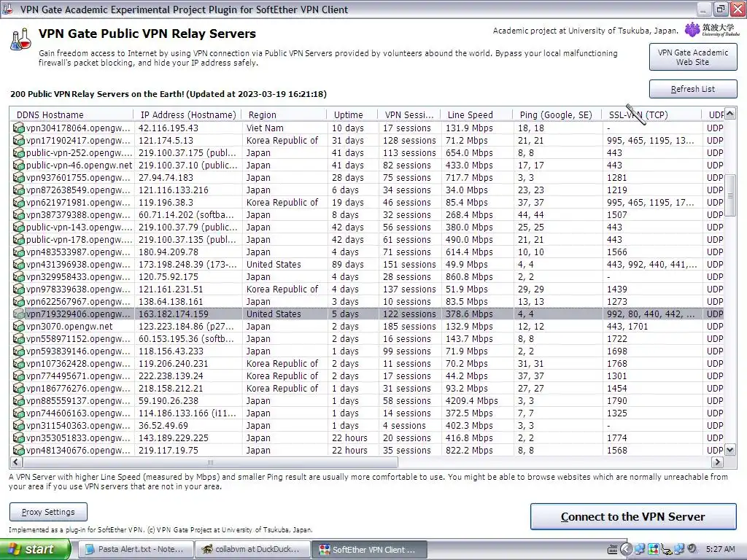Sort servers by Region column header
Viewport: 747px width, 560px height.
pos(284,114)
